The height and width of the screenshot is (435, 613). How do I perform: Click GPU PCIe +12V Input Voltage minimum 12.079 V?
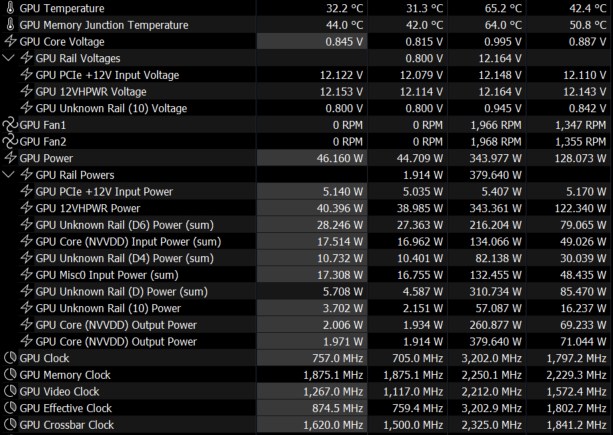coord(421,75)
